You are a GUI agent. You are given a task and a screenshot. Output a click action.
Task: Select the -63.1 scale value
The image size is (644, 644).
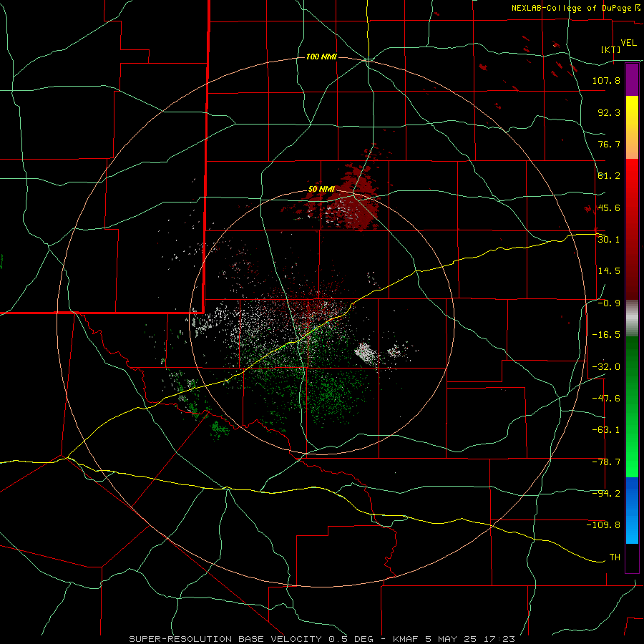[606, 430]
